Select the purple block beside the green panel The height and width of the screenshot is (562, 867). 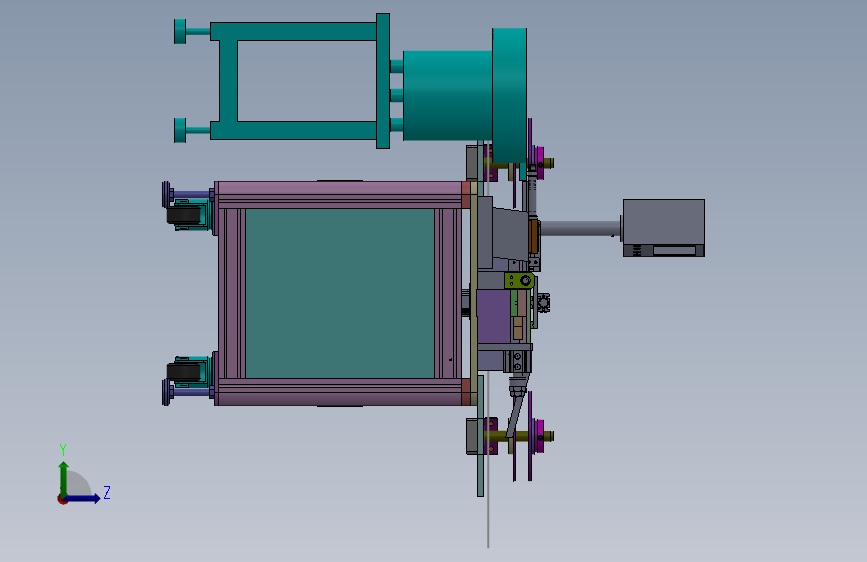[x=494, y=316]
